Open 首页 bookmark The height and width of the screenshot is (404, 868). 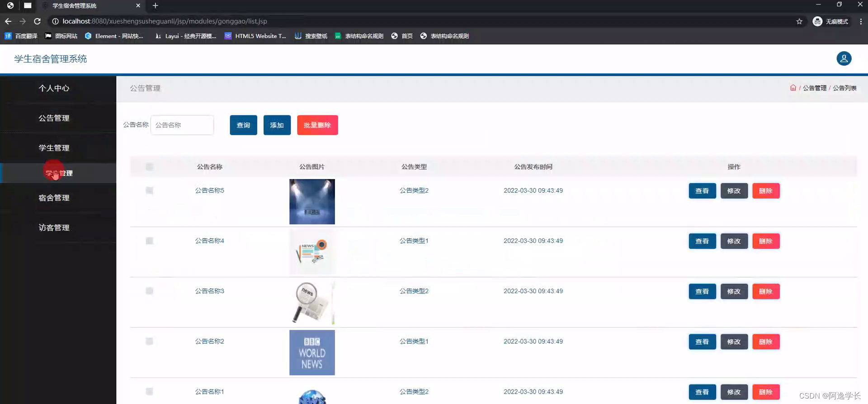pyautogui.click(x=402, y=36)
